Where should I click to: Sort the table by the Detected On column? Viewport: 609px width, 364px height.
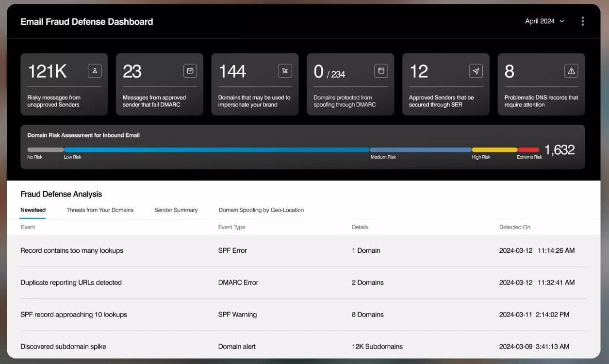tap(515, 227)
